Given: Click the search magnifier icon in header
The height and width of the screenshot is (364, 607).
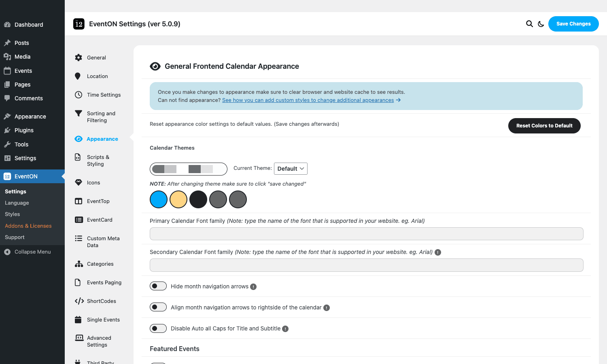Looking at the screenshot, I should [529, 24].
